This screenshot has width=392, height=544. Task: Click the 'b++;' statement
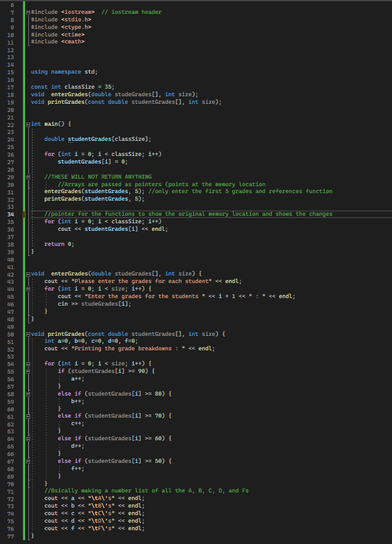[x=78, y=401]
